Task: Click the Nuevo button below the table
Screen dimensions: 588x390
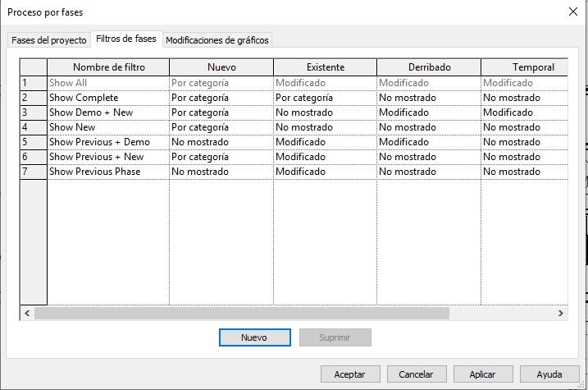Action: pos(254,337)
